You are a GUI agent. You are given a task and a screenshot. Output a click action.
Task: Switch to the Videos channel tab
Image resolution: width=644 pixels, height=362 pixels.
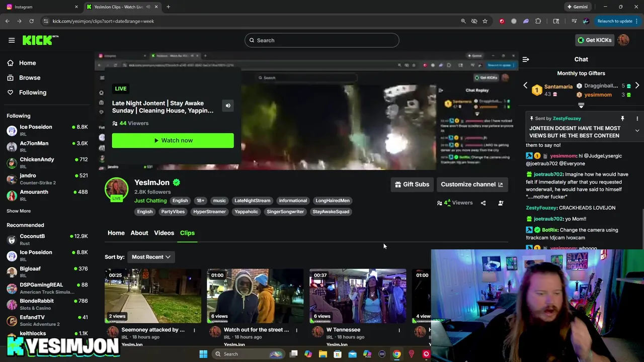pyautogui.click(x=164, y=233)
